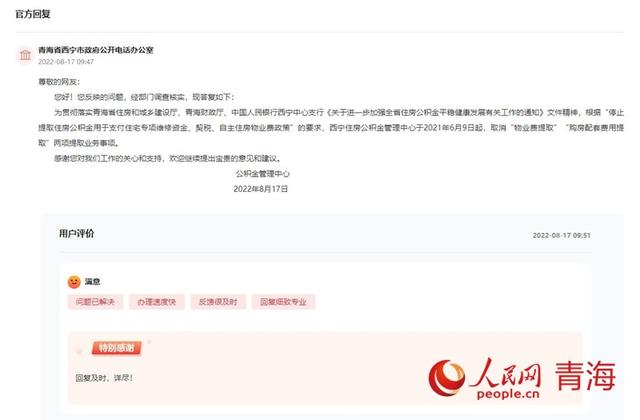Click the 满意 rating label
The width and height of the screenshot is (640, 420).
coord(92,282)
